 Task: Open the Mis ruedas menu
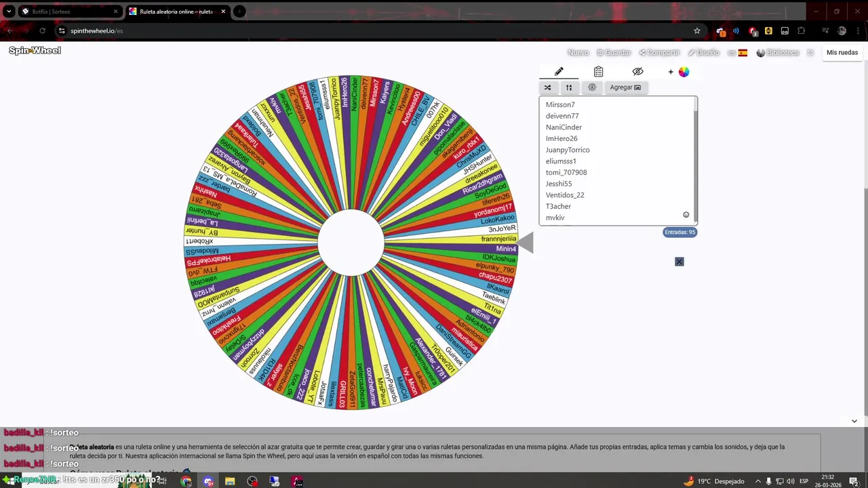tap(842, 53)
